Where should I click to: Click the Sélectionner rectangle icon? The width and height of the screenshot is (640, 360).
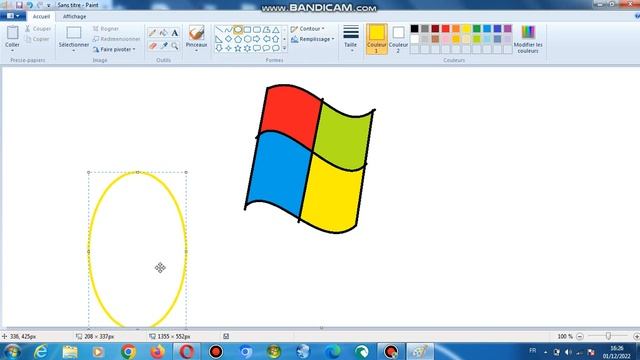click(73, 33)
